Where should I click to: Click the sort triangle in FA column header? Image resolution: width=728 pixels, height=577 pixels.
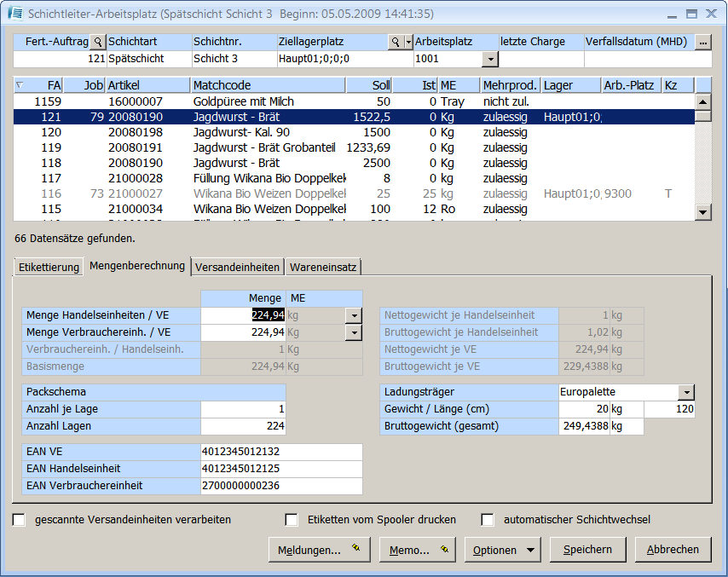[x=20, y=84]
